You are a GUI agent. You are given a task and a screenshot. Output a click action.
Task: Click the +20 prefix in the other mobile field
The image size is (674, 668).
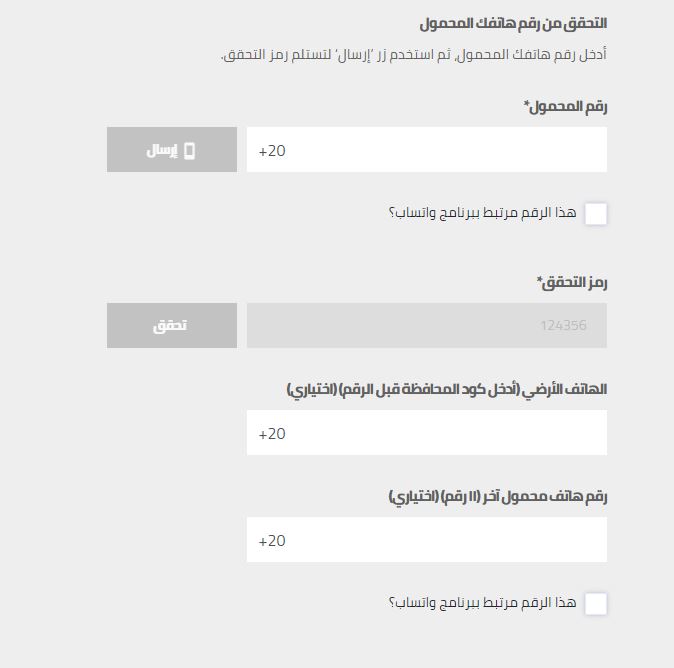[272, 541]
